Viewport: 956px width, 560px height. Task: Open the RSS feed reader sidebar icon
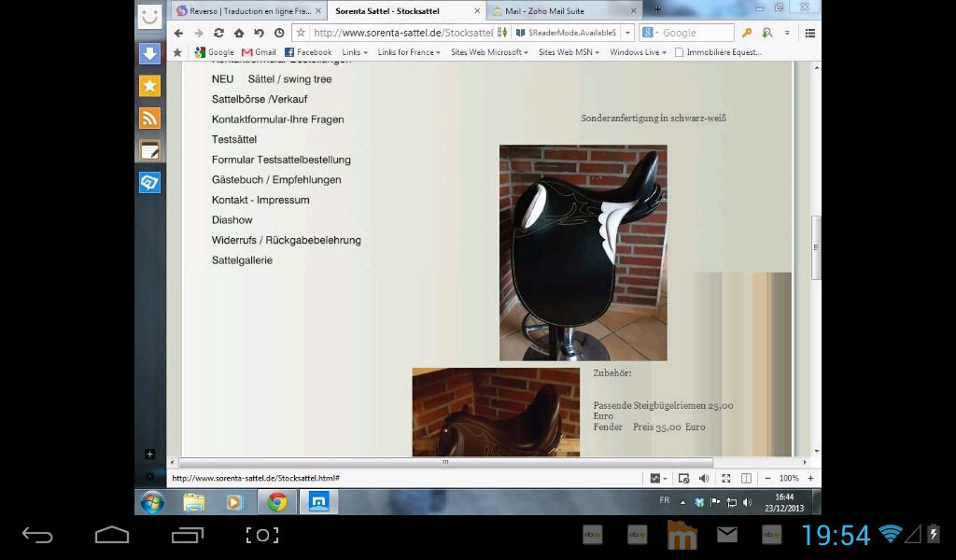coord(149,118)
